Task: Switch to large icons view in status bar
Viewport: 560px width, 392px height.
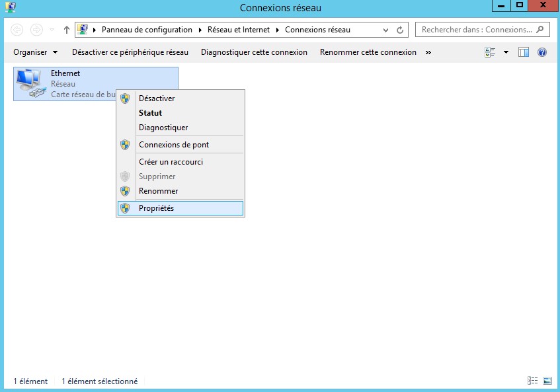Action: pyautogui.click(x=547, y=381)
